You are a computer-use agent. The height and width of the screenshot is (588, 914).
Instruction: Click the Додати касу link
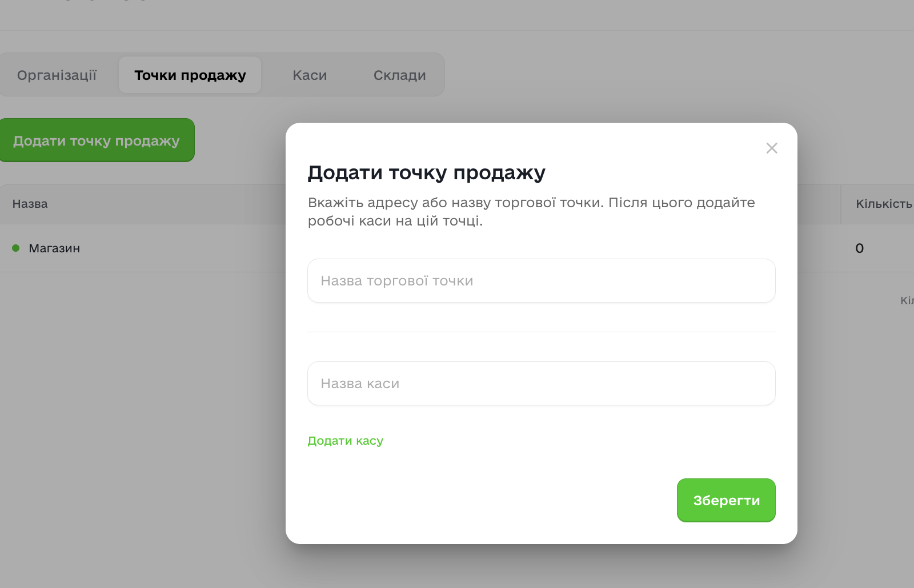[x=345, y=441]
